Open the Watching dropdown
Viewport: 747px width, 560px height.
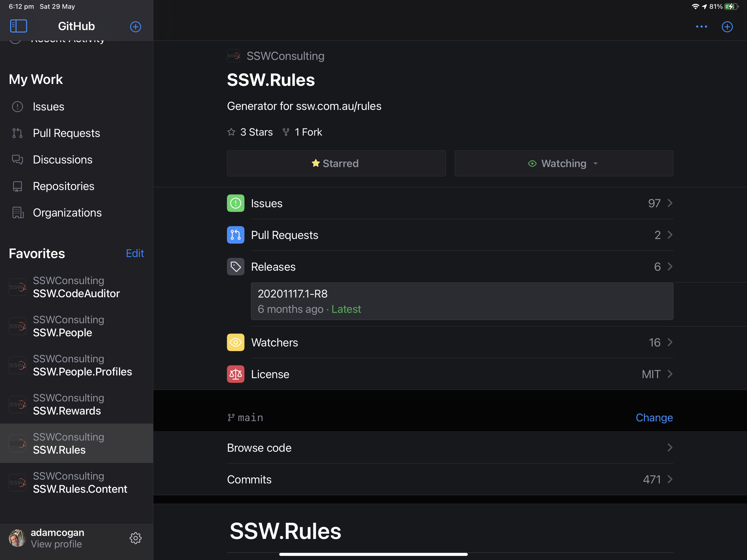pyautogui.click(x=564, y=163)
